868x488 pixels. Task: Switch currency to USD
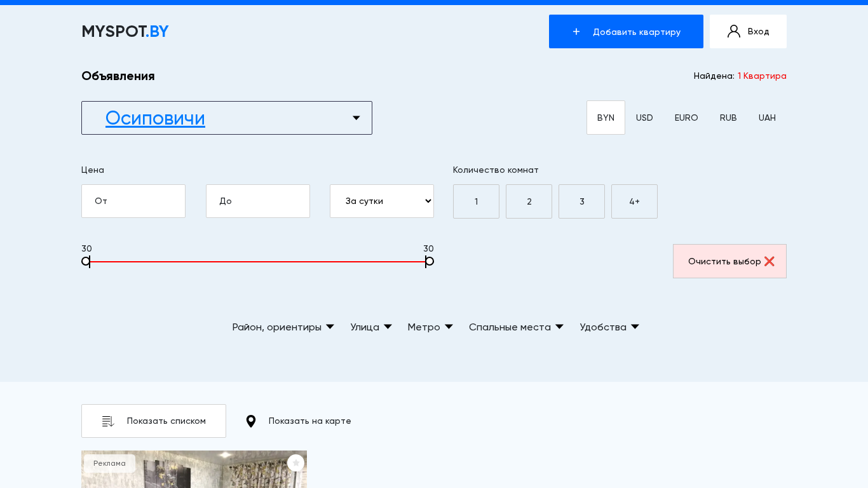pyautogui.click(x=644, y=118)
